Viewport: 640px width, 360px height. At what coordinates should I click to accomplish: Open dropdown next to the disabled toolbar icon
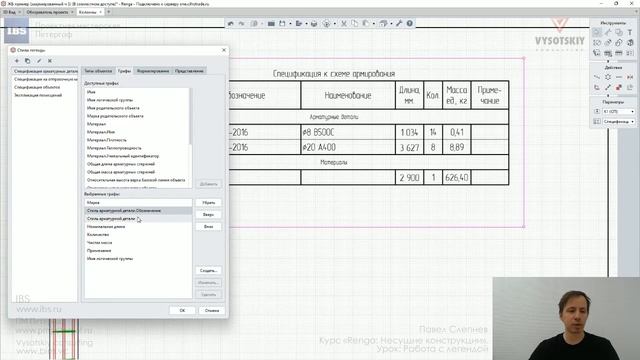pos(262,24)
